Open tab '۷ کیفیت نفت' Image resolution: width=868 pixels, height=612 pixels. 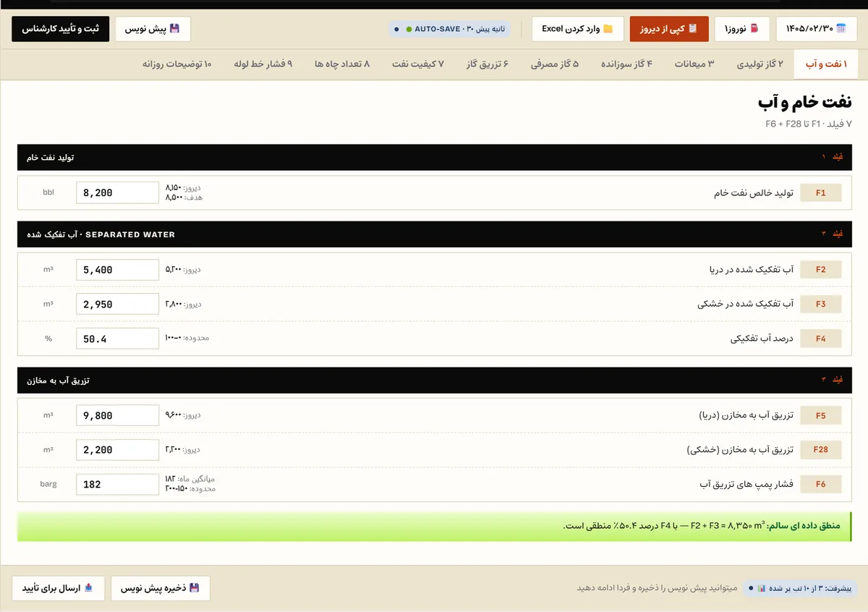(418, 64)
